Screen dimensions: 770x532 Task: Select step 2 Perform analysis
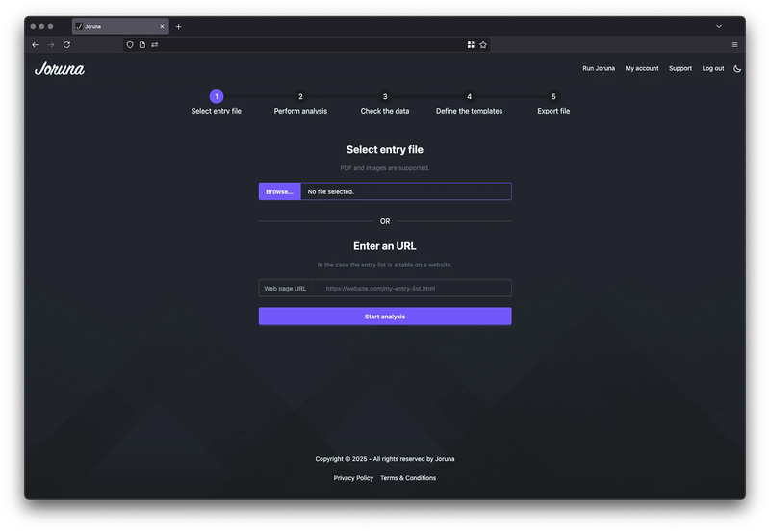[300, 97]
